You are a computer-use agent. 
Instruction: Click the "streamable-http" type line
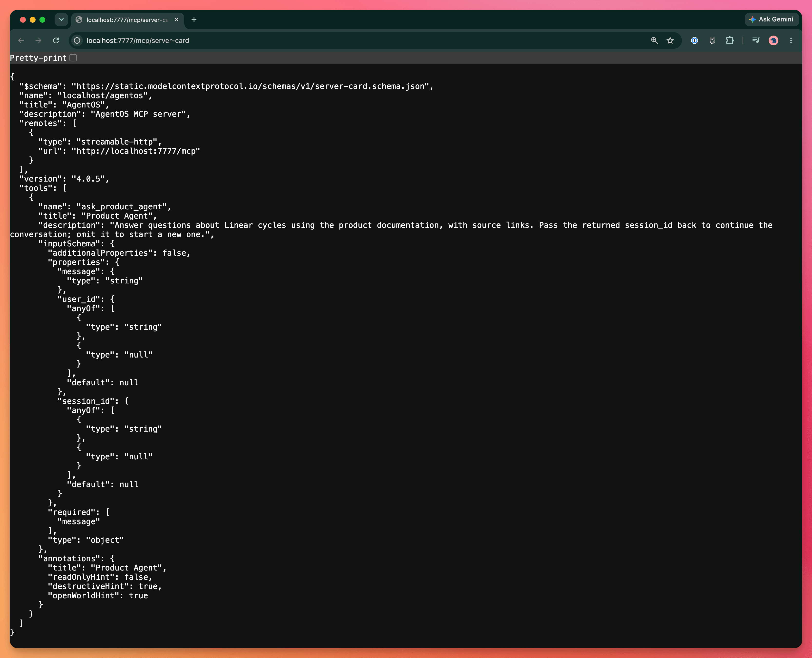click(100, 142)
